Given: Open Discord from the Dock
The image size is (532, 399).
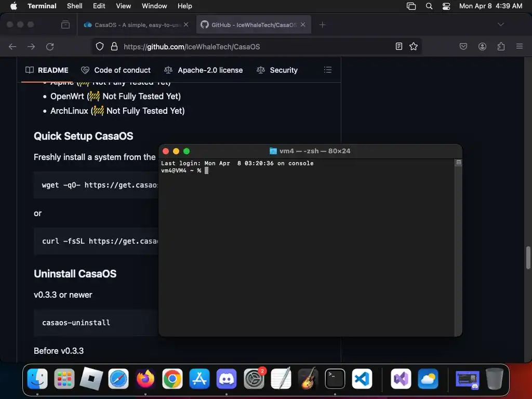Looking at the screenshot, I should pyautogui.click(x=227, y=378).
